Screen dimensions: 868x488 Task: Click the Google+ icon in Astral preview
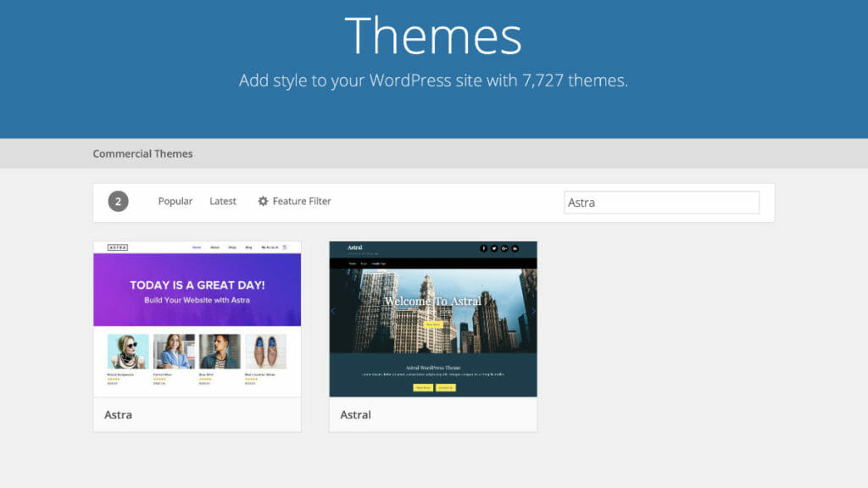[505, 249]
